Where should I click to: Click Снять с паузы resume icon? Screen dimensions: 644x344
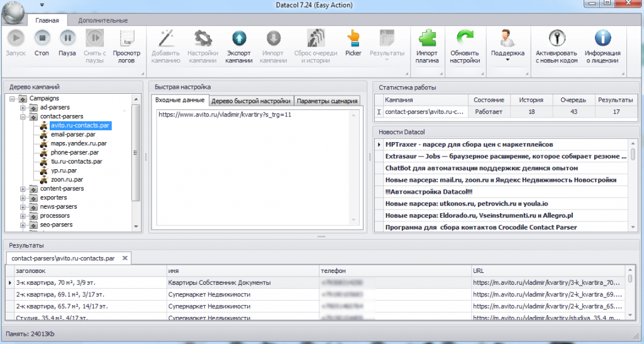click(95, 38)
